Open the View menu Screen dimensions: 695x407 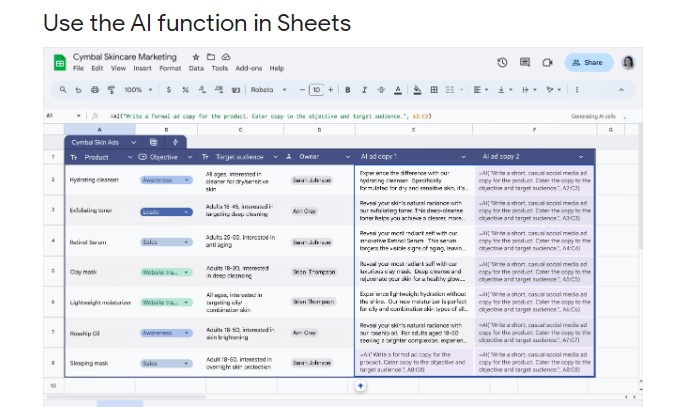pos(118,68)
